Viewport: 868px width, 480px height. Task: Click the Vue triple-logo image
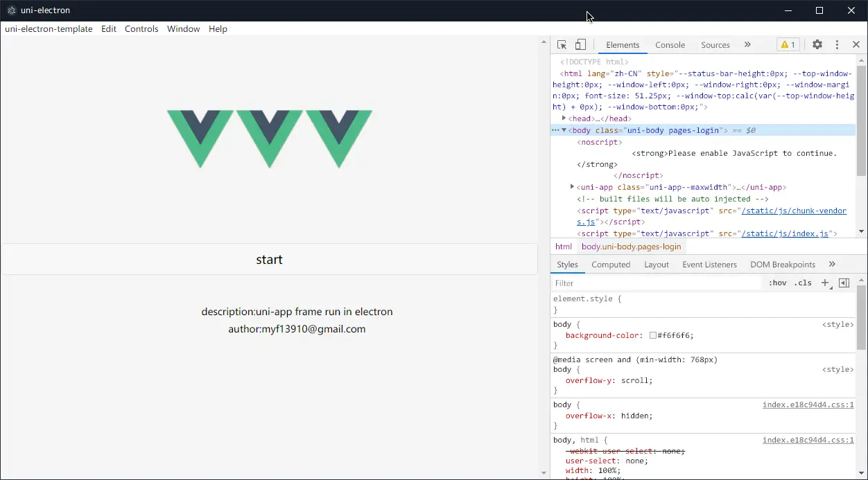[270, 139]
